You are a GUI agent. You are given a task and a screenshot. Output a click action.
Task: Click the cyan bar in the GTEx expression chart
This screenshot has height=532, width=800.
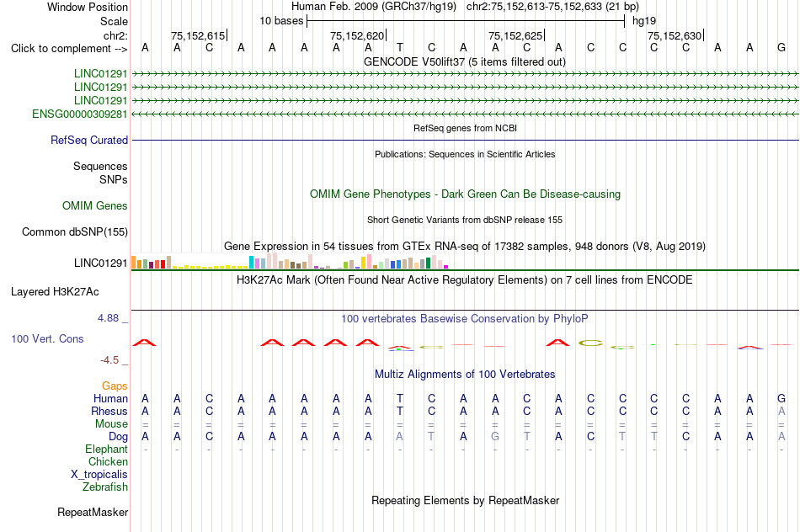[252, 262]
